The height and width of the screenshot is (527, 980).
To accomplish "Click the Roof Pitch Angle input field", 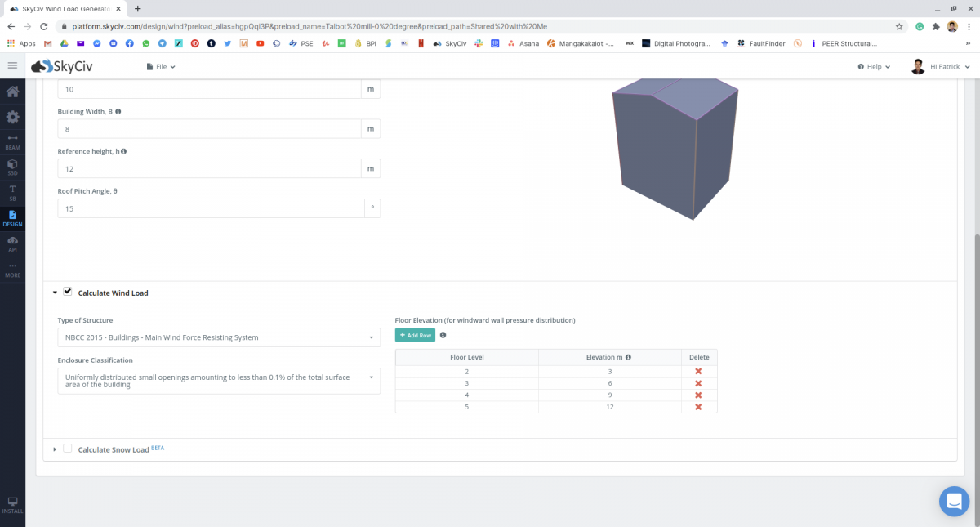I will point(210,208).
